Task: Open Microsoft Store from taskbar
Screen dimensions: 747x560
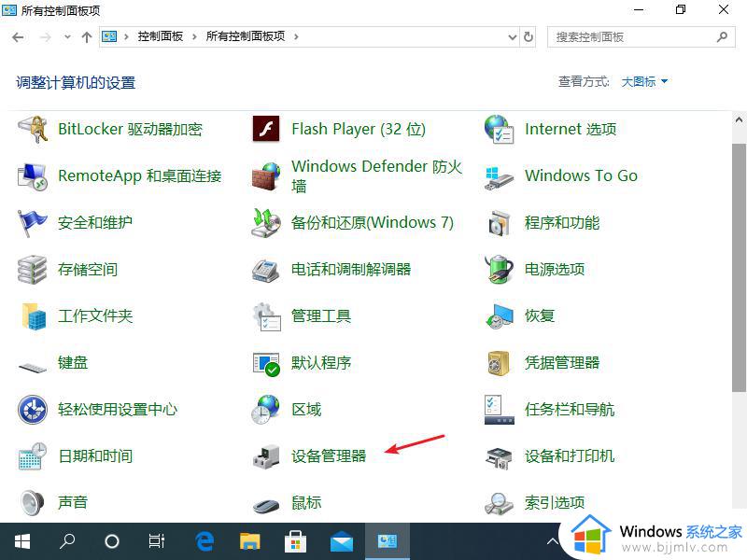Action: coord(295,541)
